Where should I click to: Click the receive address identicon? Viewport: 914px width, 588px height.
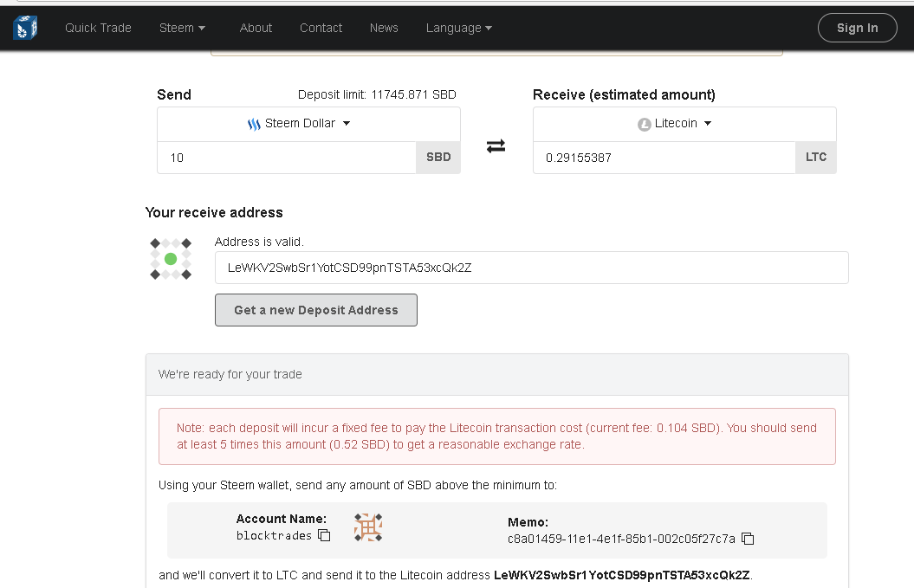(x=171, y=259)
